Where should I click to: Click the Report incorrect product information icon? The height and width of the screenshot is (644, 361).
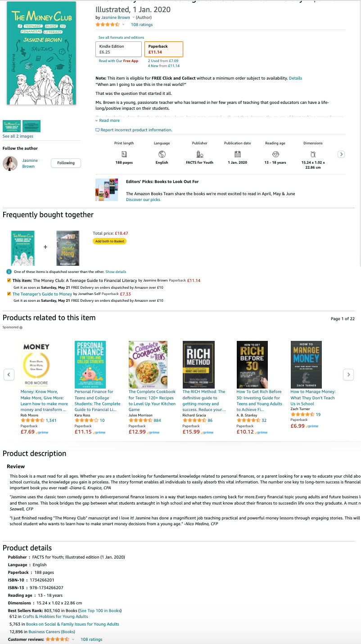click(x=97, y=130)
